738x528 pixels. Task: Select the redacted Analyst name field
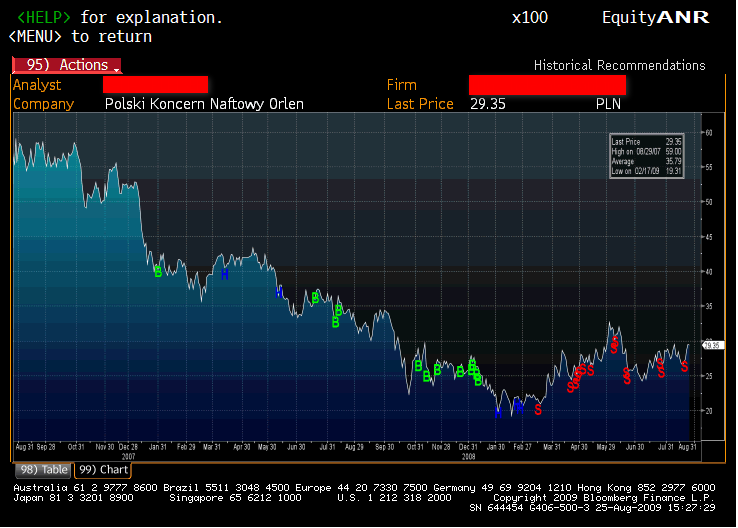tap(155, 85)
